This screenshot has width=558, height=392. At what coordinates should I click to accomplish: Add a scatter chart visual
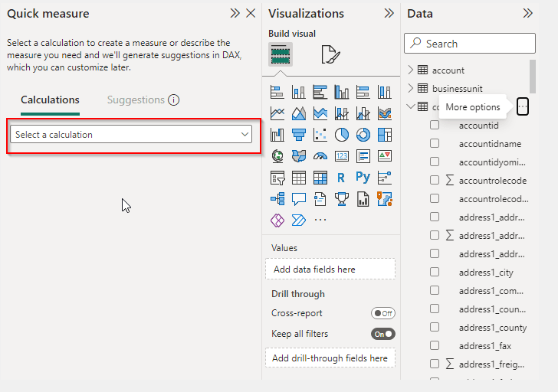point(320,135)
